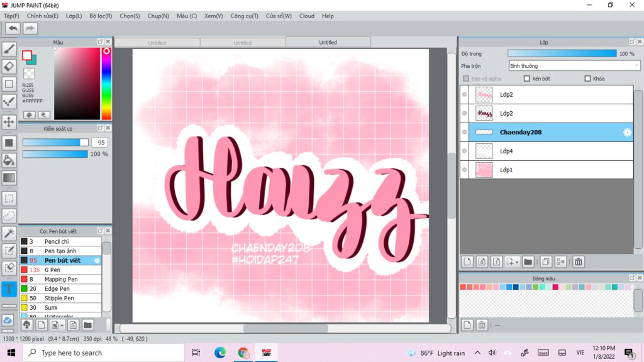Open settings gear on Pen bút viết brush
This screenshot has width=644, height=362.
tap(97, 260)
